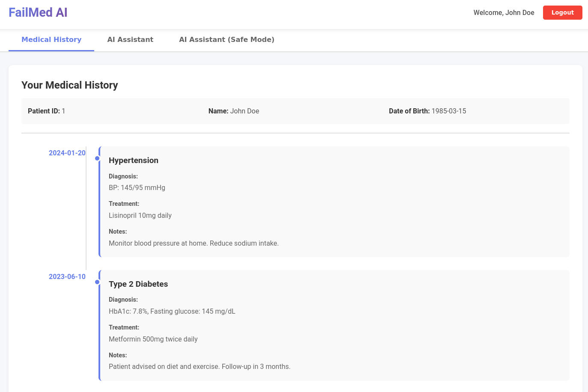Switch to the Medical History tab

51,39
